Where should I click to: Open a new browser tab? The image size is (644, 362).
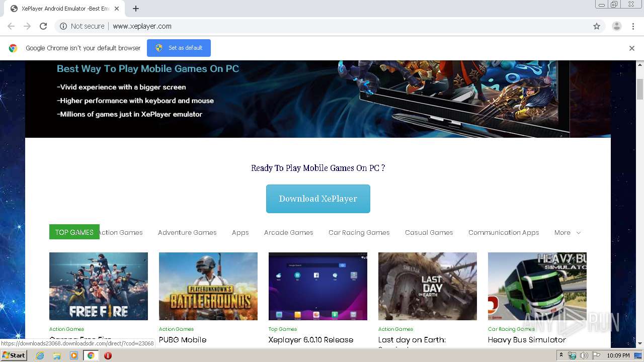coord(136,9)
